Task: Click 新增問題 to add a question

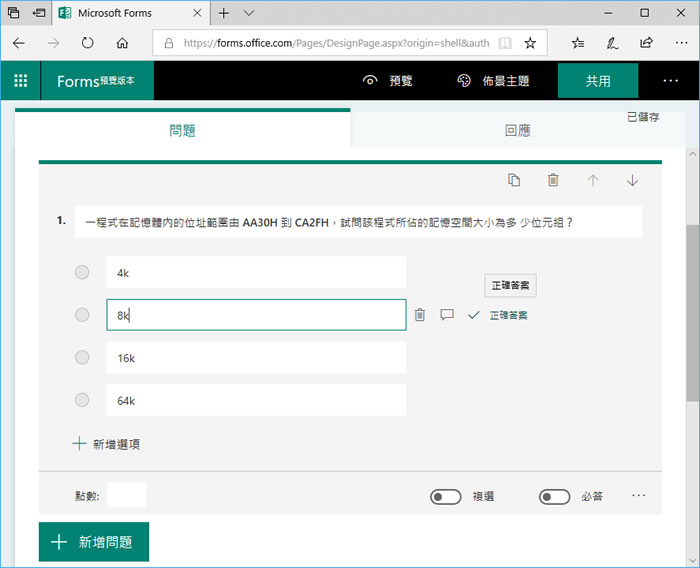Action: pos(94,542)
